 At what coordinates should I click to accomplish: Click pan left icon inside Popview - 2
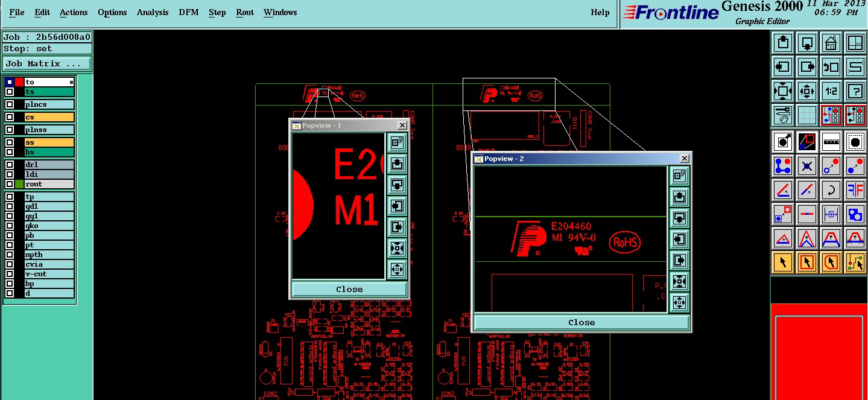click(x=680, y=239)
